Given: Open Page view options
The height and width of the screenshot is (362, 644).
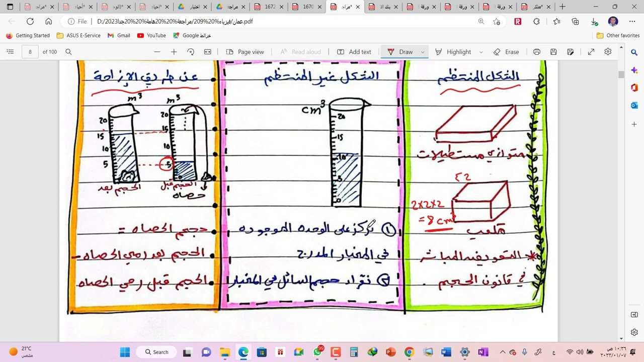Looking at the screenshot, I should click(245, 52).
